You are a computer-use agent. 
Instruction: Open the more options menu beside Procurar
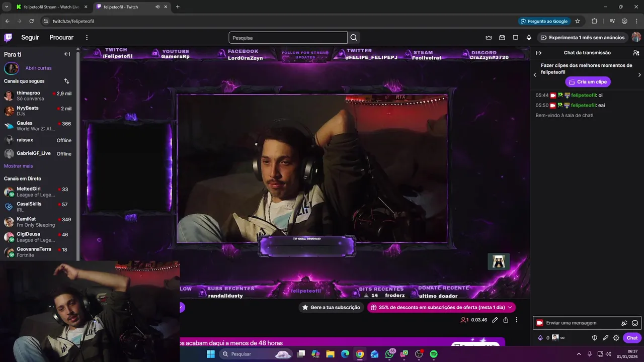87,38
